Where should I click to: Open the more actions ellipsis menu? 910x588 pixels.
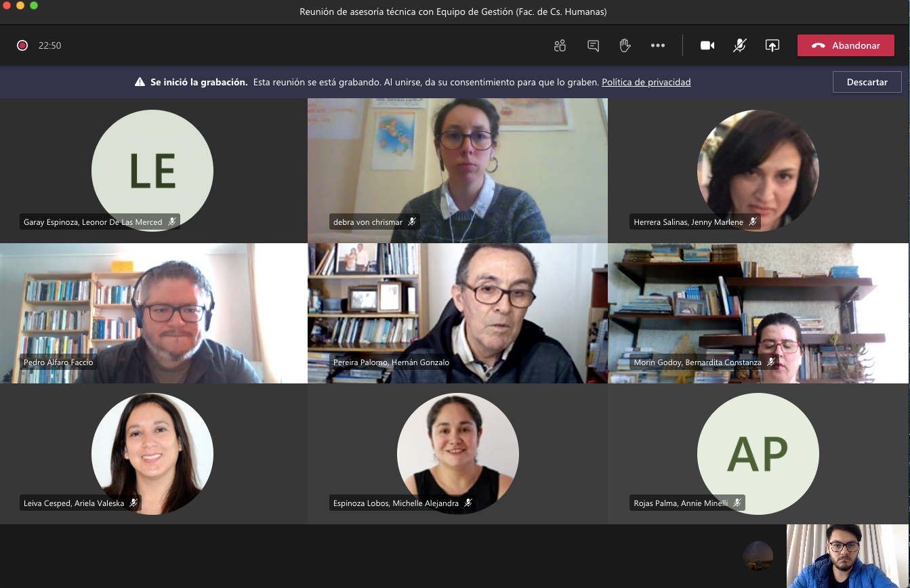coord(657,45)
